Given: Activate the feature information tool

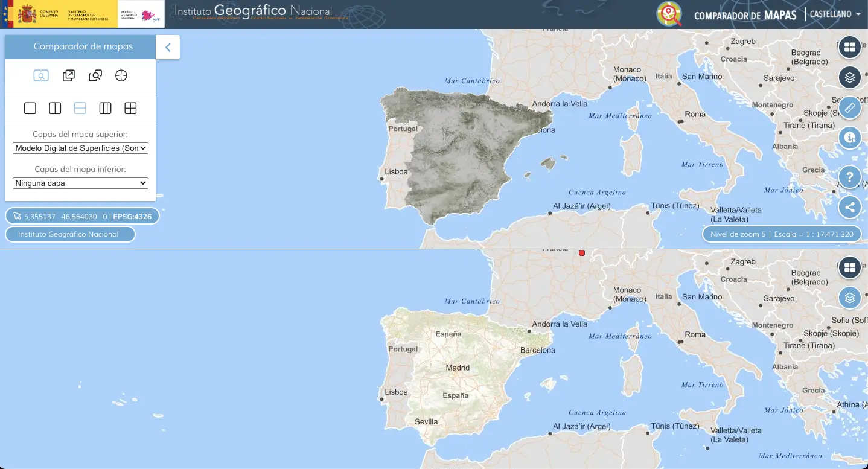Looking at the screenshot, I should (x=850, y=138).
